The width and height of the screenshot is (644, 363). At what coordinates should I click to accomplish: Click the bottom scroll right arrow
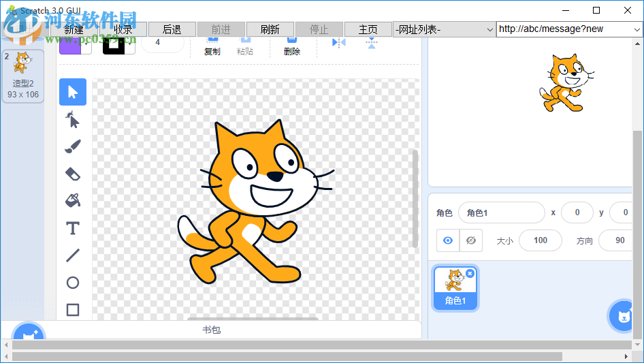tap(626, 356)
